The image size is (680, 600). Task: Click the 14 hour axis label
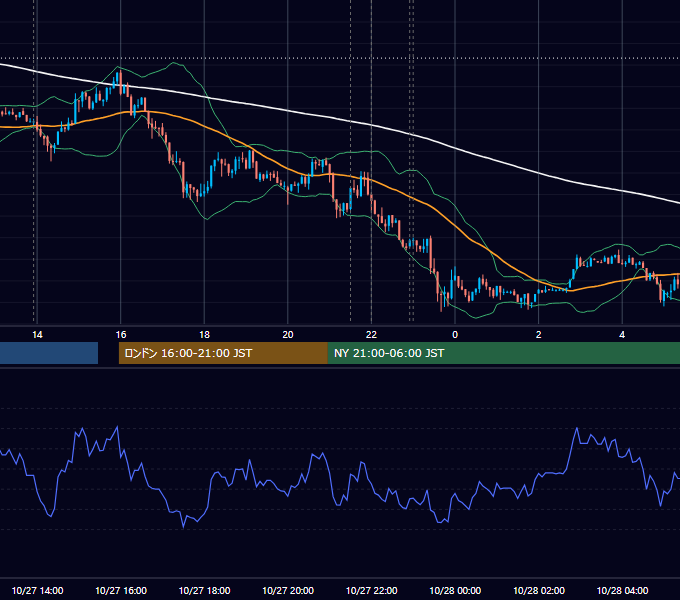coord(37,335)
